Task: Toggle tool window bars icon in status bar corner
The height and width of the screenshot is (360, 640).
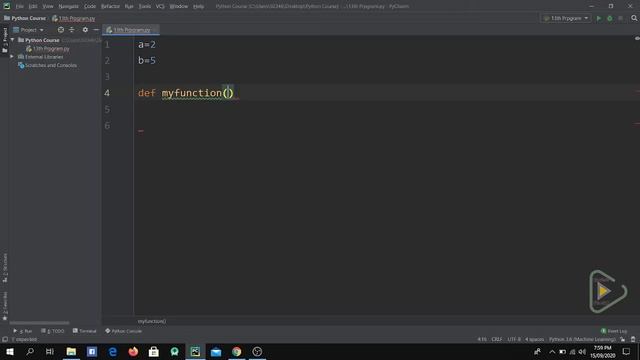Action: pos(5,340)
